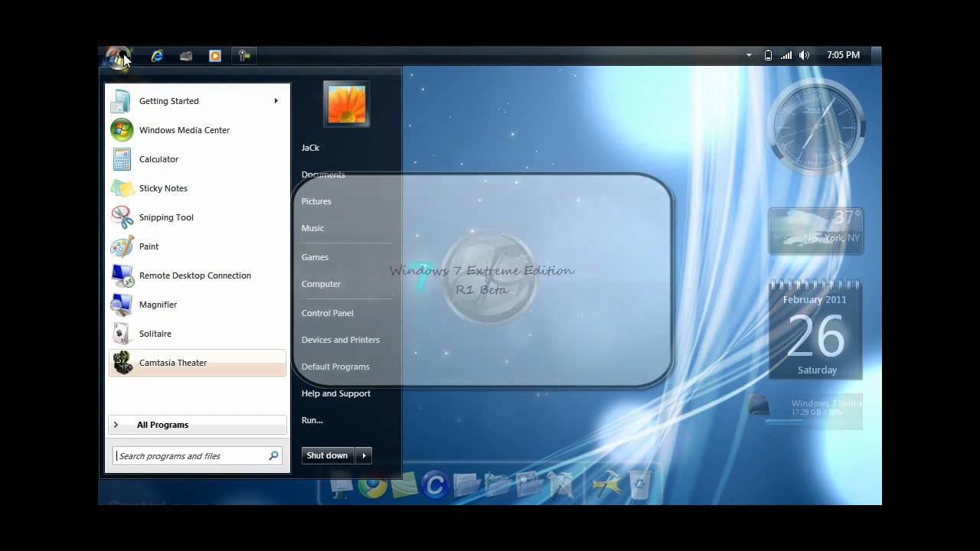Open the New York weather gadget

tap(816, 231)
